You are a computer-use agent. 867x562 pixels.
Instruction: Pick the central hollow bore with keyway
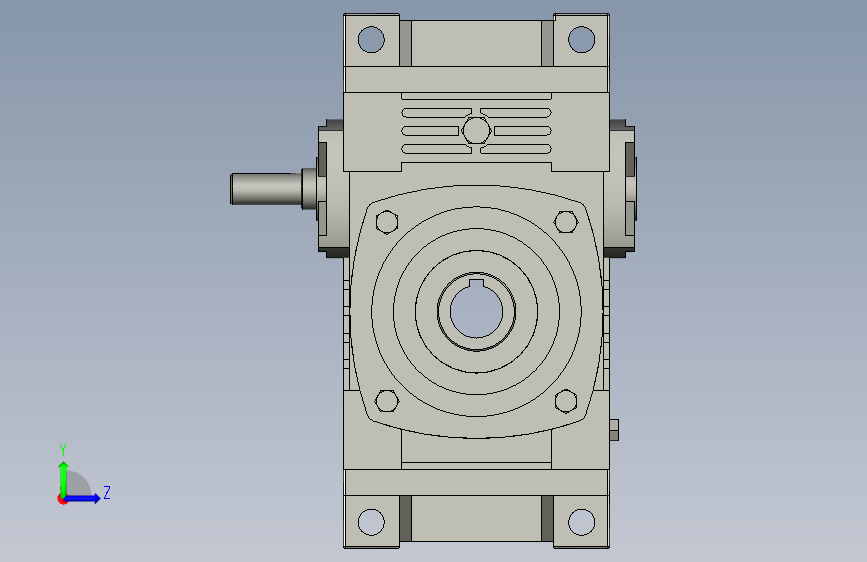click(476, 311)
